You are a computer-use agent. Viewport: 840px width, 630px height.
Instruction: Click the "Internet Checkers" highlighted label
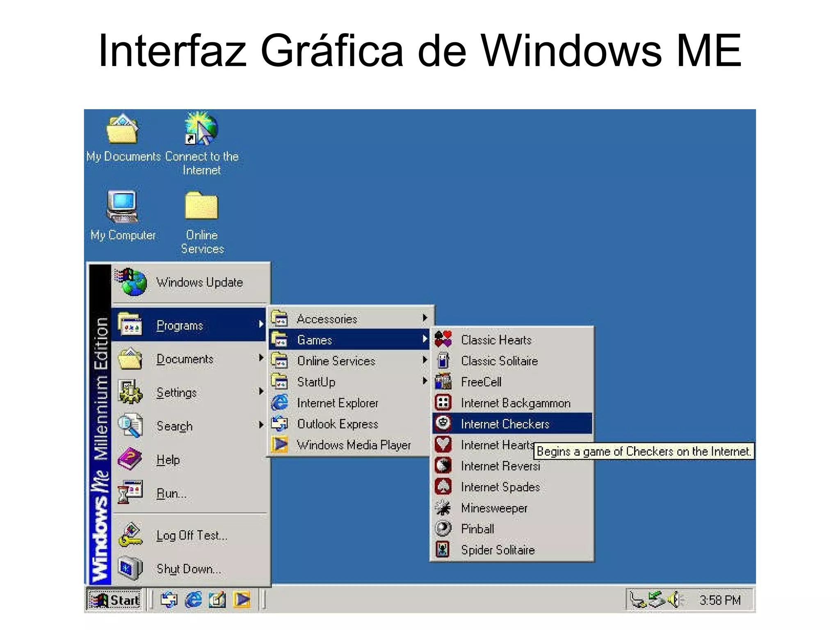click(505, 424)
